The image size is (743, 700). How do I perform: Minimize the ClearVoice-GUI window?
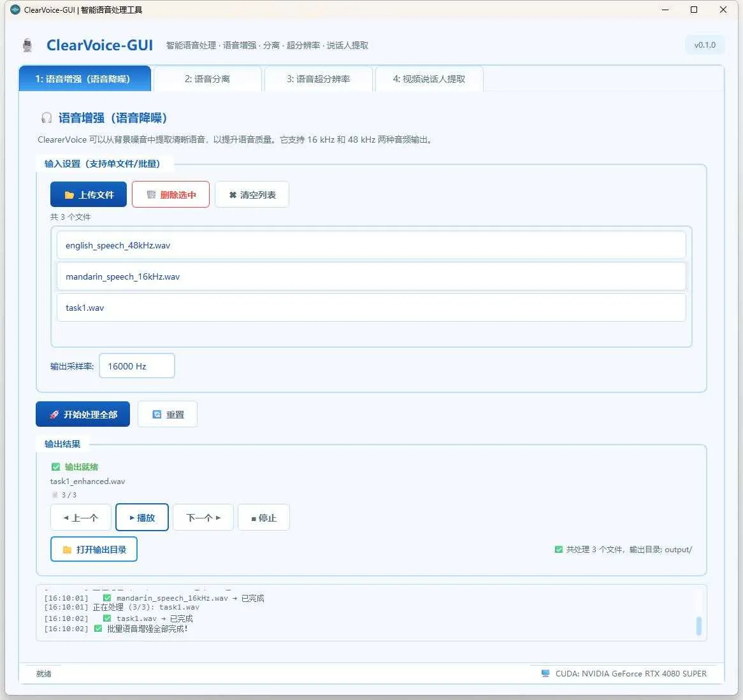665,10
